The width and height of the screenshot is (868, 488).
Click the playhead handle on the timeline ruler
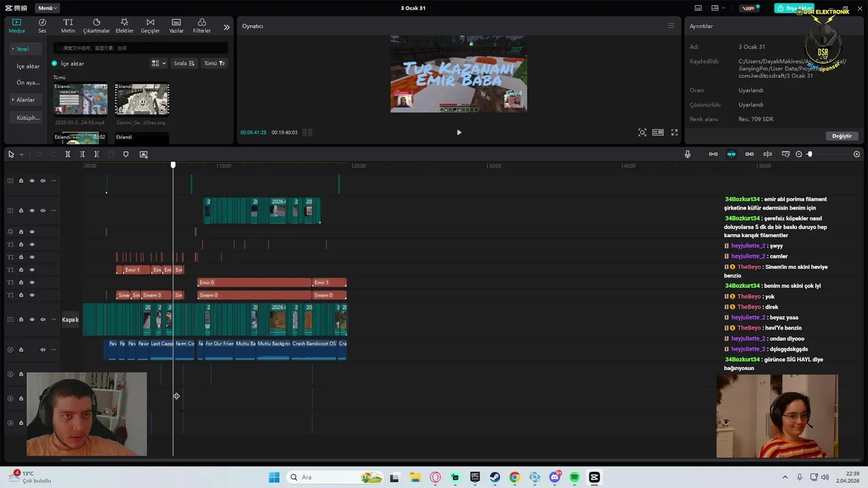(173, 165)
